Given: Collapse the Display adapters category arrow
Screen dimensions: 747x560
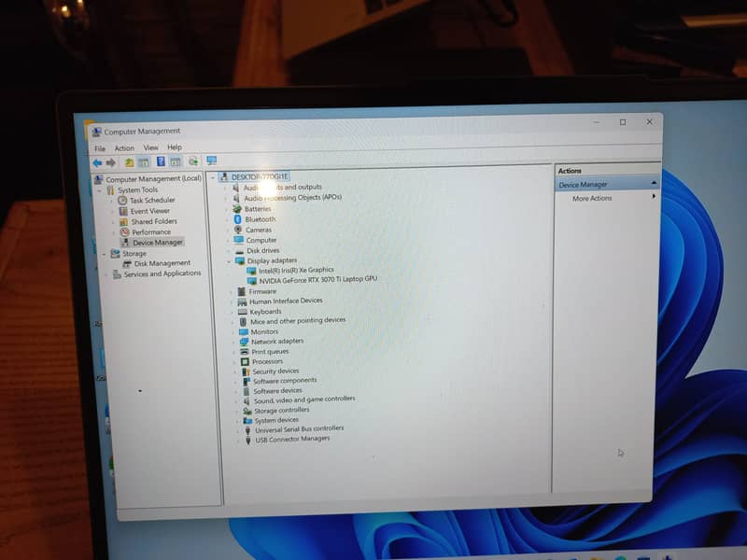Looking at the screenshot, I should (x=229, y=261).
